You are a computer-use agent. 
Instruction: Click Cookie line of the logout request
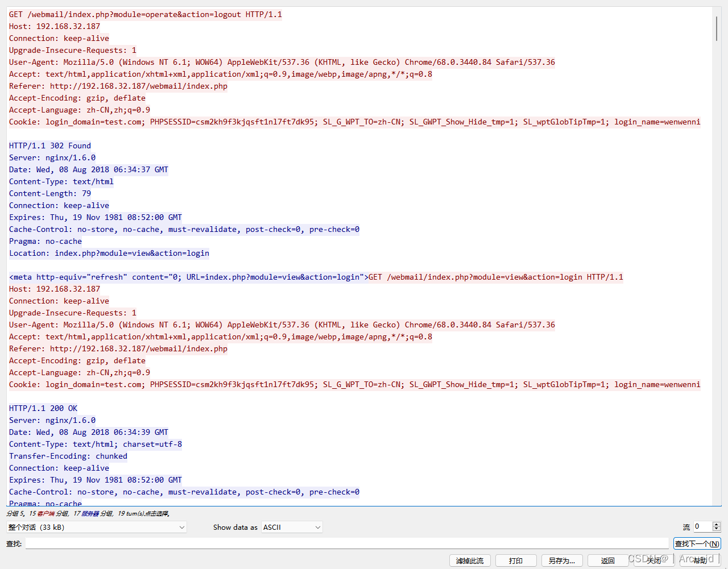(x=355, y=122)
